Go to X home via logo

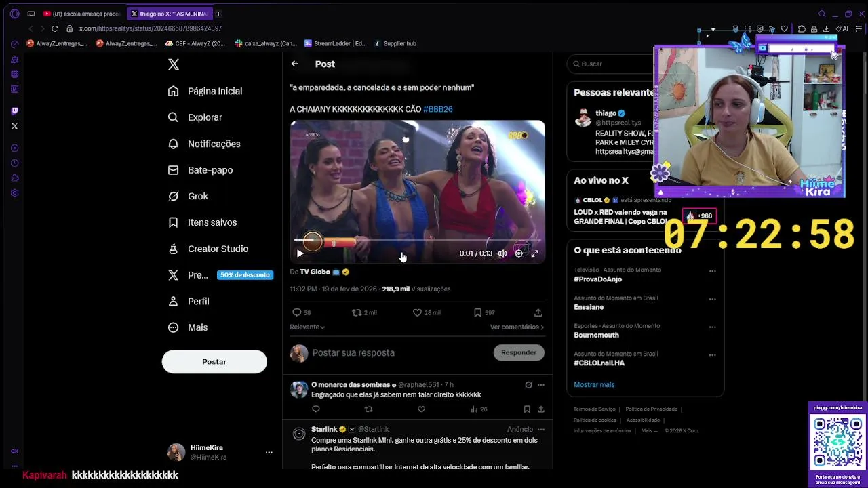[174, 64]
